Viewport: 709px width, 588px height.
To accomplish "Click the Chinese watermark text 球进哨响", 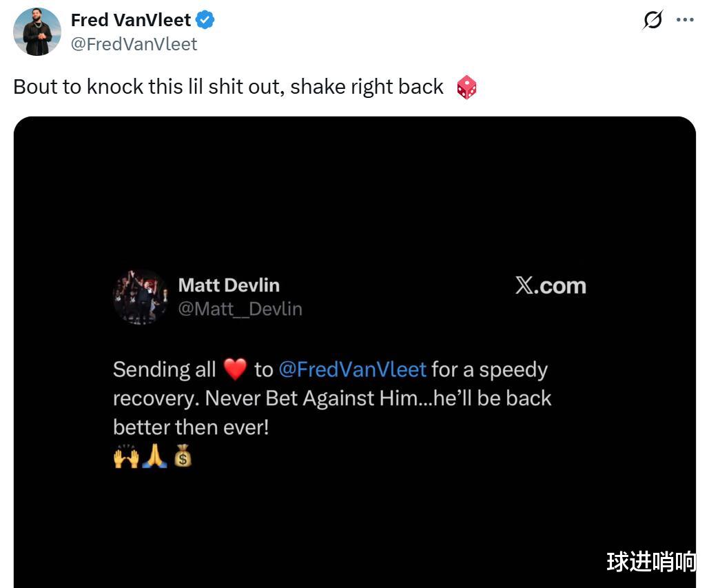I will [x=651, y=562].
